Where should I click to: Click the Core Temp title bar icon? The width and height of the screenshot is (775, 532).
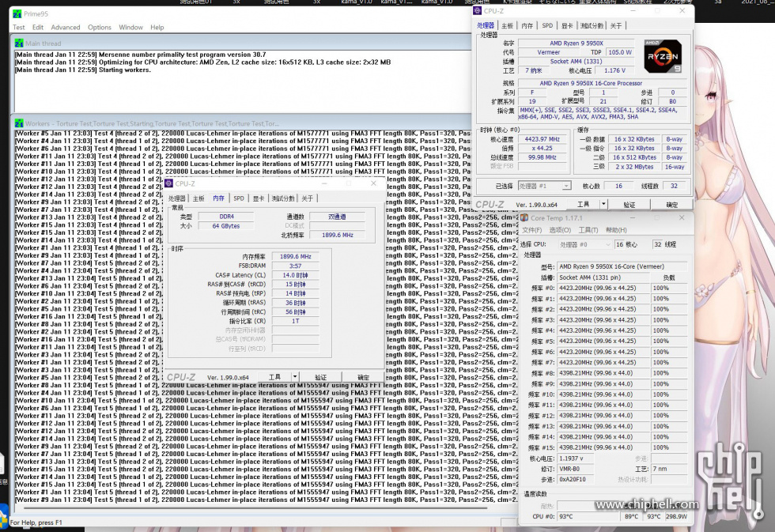point(524,218)
